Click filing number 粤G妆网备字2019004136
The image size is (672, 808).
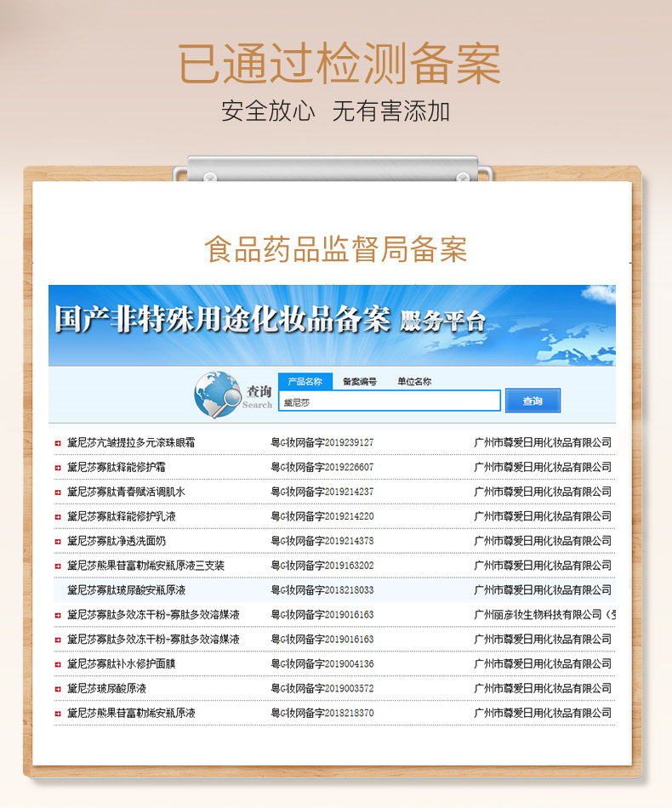point(322,664)
